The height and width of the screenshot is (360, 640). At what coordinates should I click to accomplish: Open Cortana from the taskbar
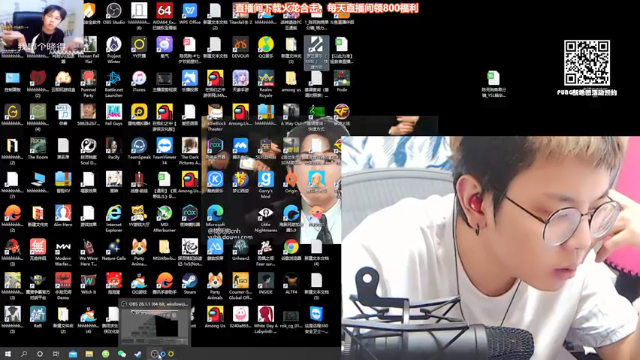point(40,354)
